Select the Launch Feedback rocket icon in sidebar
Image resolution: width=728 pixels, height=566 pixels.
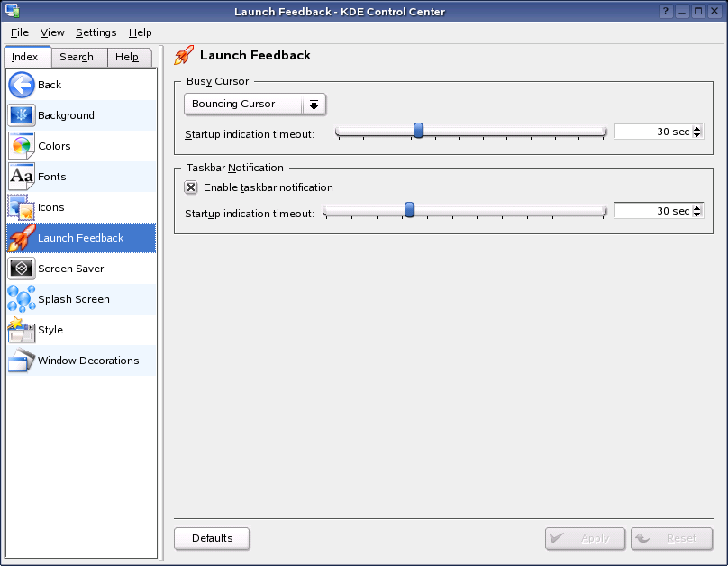[x=22, y=238]
